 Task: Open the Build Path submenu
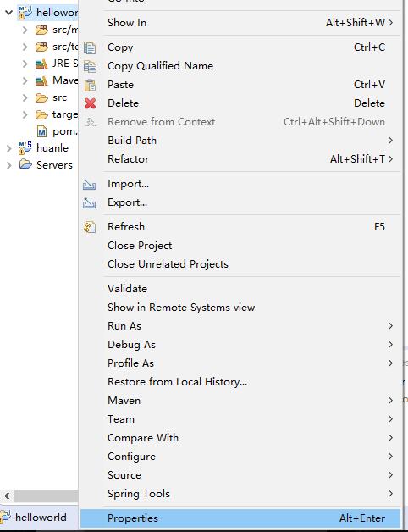240,140
